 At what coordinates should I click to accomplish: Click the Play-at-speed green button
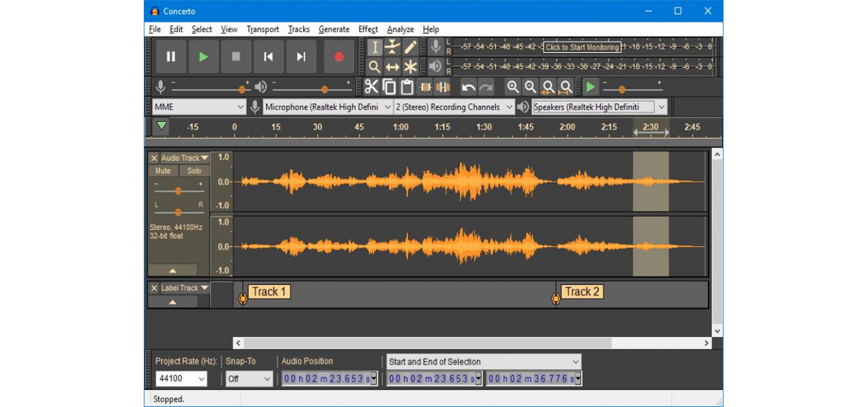click(x=591, y=87)
